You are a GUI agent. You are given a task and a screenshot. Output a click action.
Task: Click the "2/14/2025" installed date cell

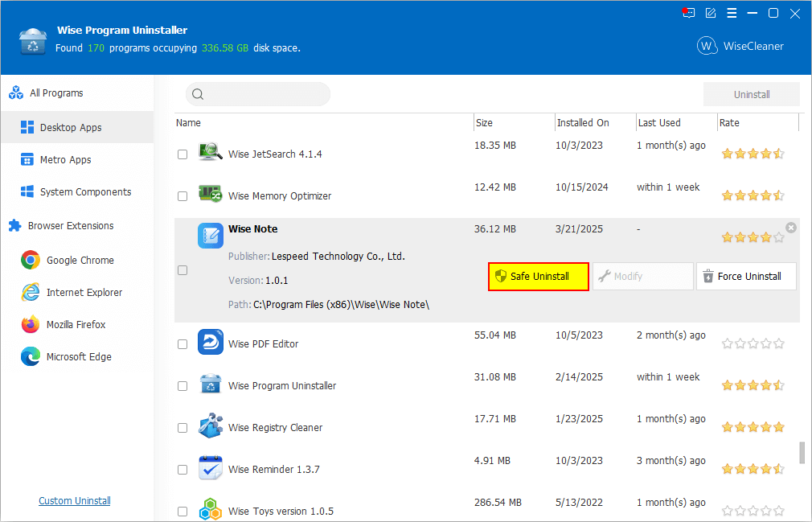579,377
